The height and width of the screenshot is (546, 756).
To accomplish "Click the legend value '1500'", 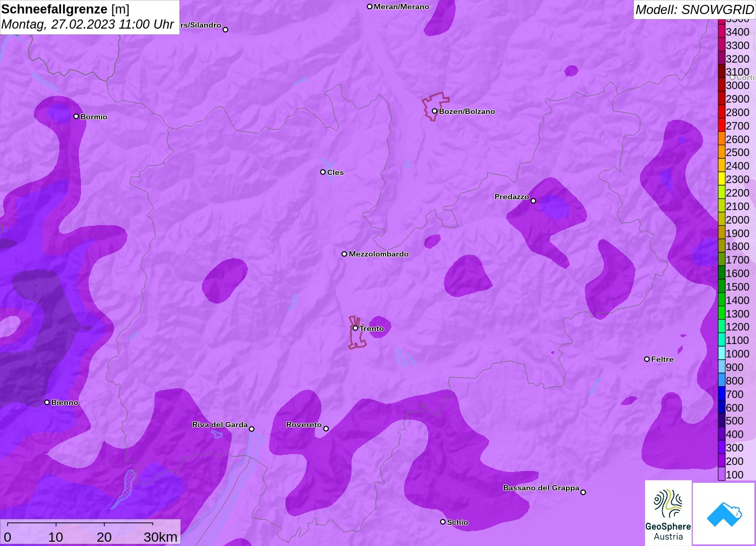I will pyautogui.click(x=738, y=287).
